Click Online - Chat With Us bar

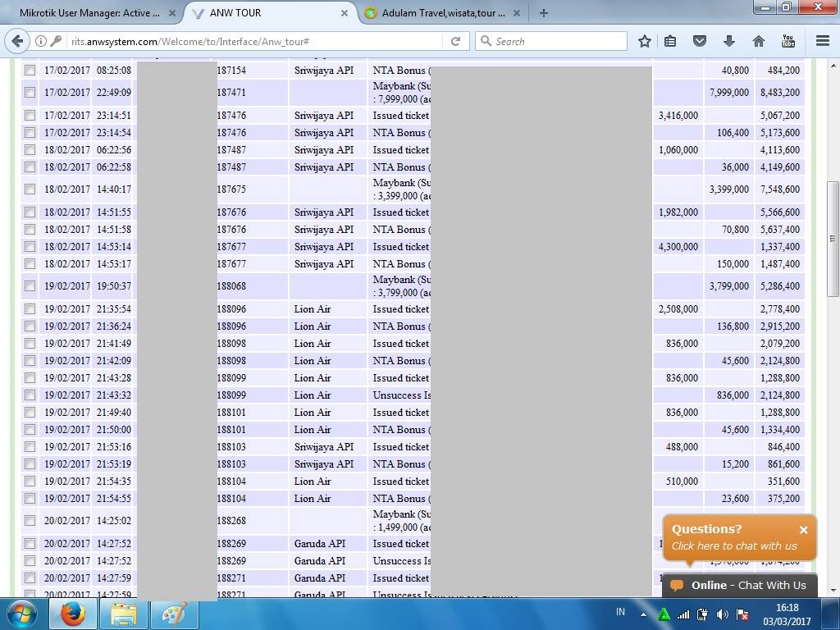pyautogui.click(x=740, y=585)
